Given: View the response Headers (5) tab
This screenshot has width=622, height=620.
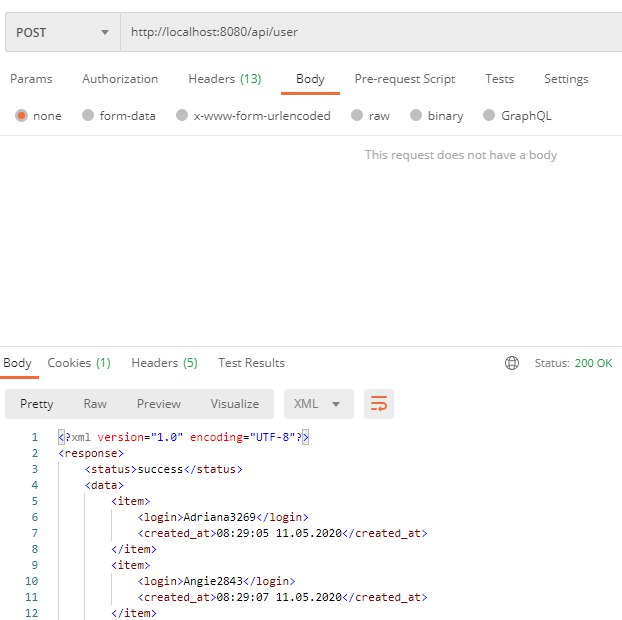Looking at the screenshot, I should click(x=164, y=363).
